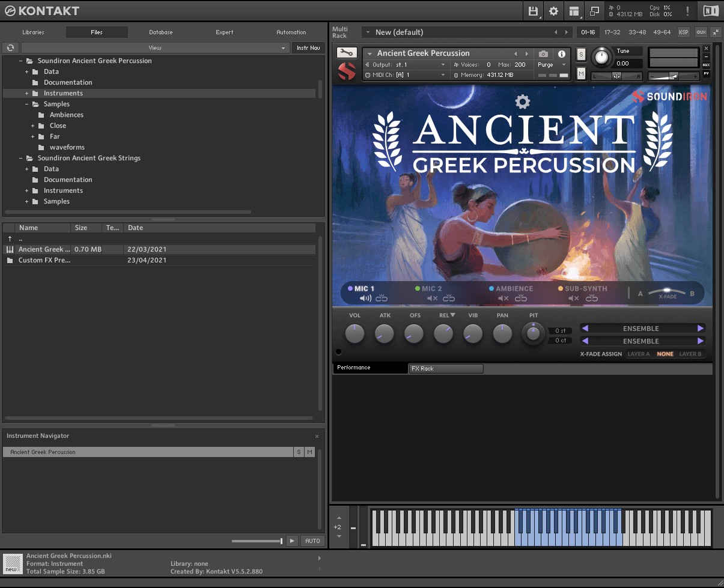Screen dimensions: 724x588
Task: Open the Output st. 1 dropdown
Action: [406, 65]
